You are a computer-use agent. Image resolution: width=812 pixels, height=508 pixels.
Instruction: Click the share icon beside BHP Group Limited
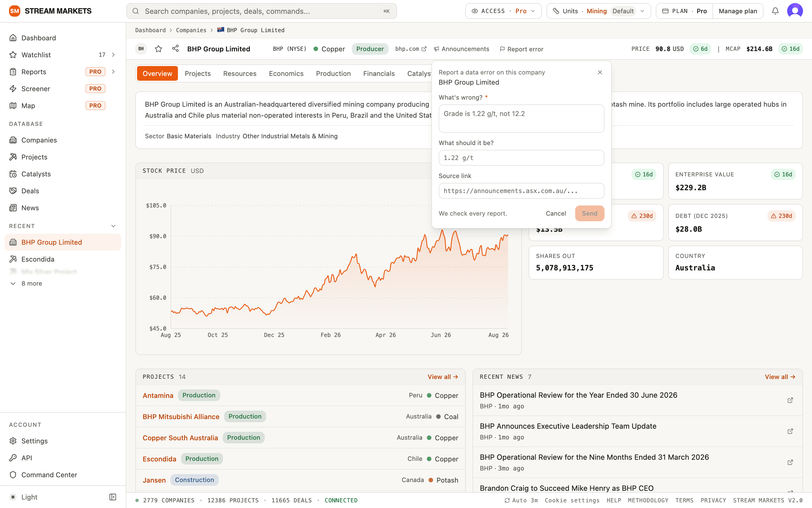point(175,49)
